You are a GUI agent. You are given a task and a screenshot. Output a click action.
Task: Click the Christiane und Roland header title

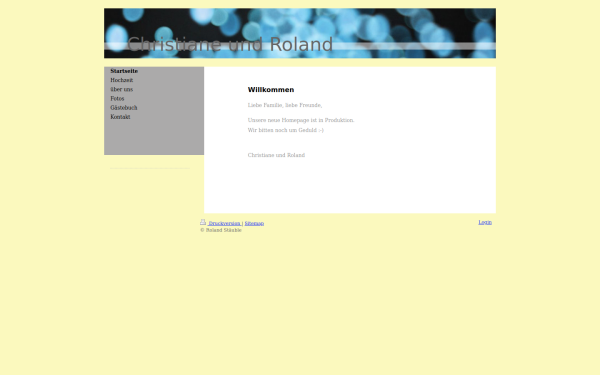230,44
